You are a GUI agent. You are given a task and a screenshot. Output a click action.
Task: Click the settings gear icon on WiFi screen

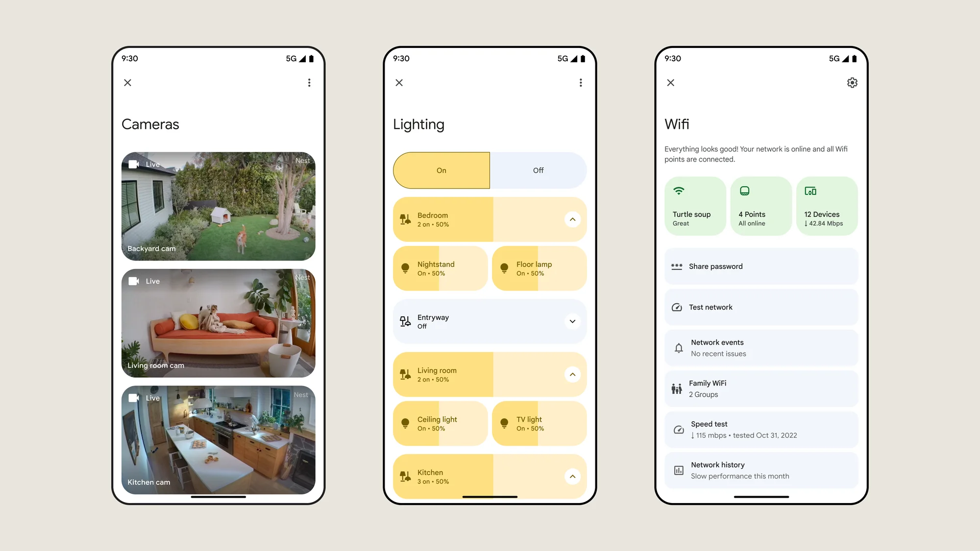852,83
